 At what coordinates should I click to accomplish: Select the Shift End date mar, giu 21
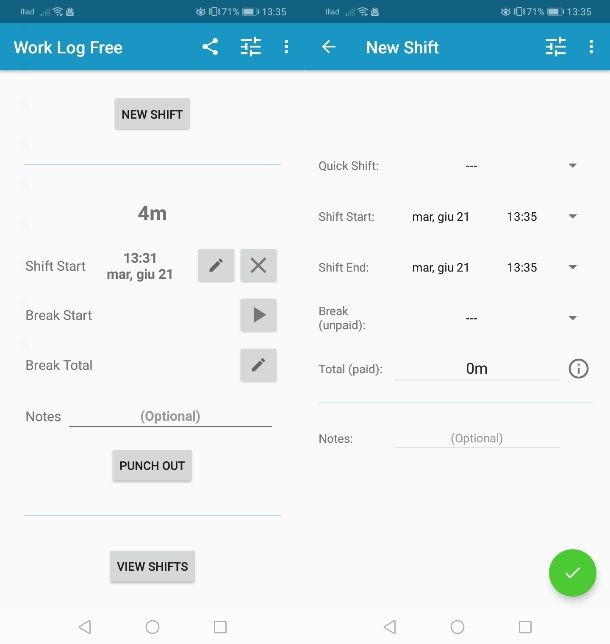click(440, 267)
